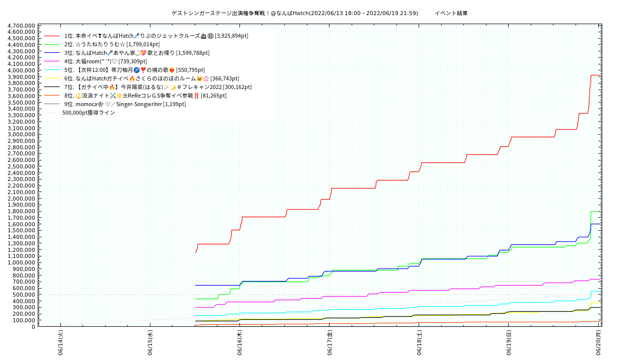Select the orange legend line for 8位
This screenshot has width=644, height=362.
tap(52, 96)
